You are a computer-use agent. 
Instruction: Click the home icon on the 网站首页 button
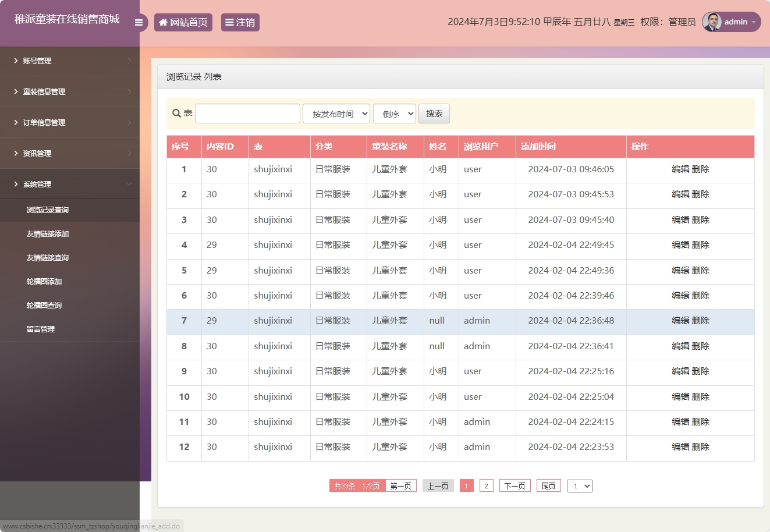coord(163,22)
